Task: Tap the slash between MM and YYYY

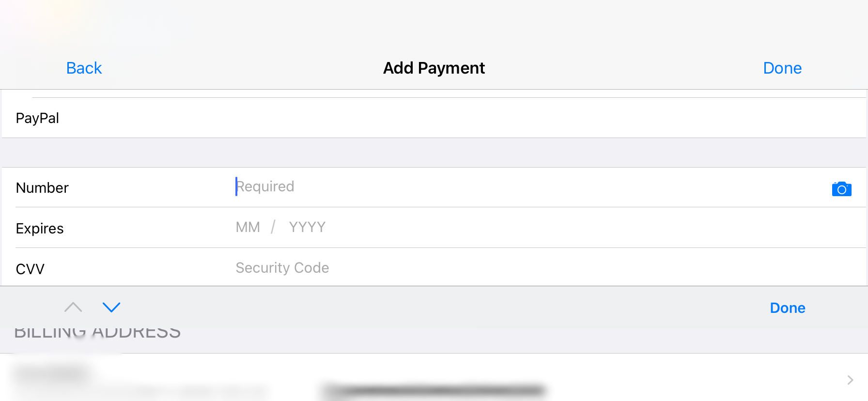Action: pos(273,227)
